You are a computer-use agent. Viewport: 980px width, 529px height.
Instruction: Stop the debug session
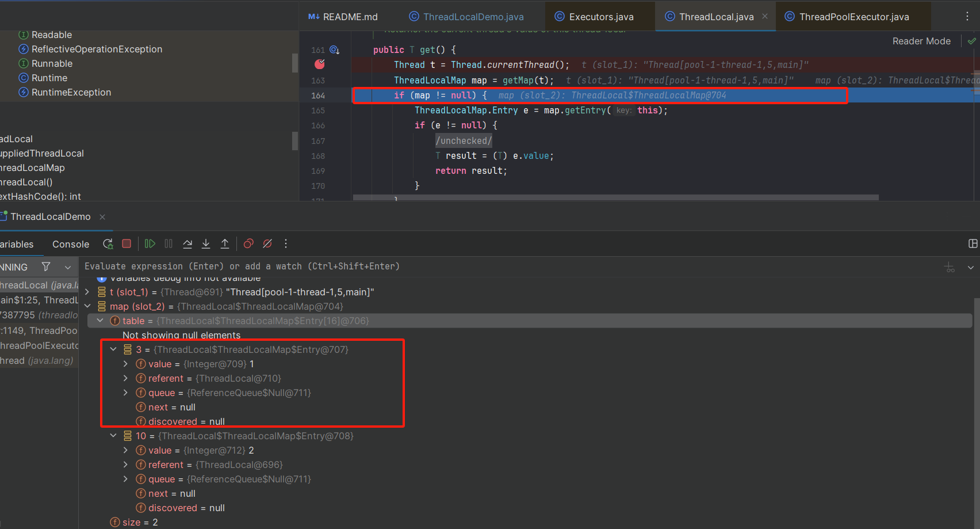127,243
